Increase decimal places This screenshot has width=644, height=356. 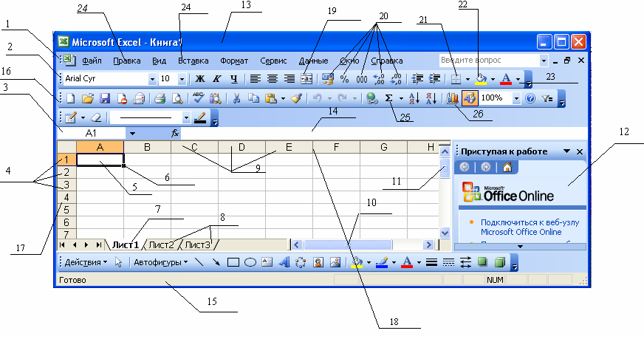point(379,79)
